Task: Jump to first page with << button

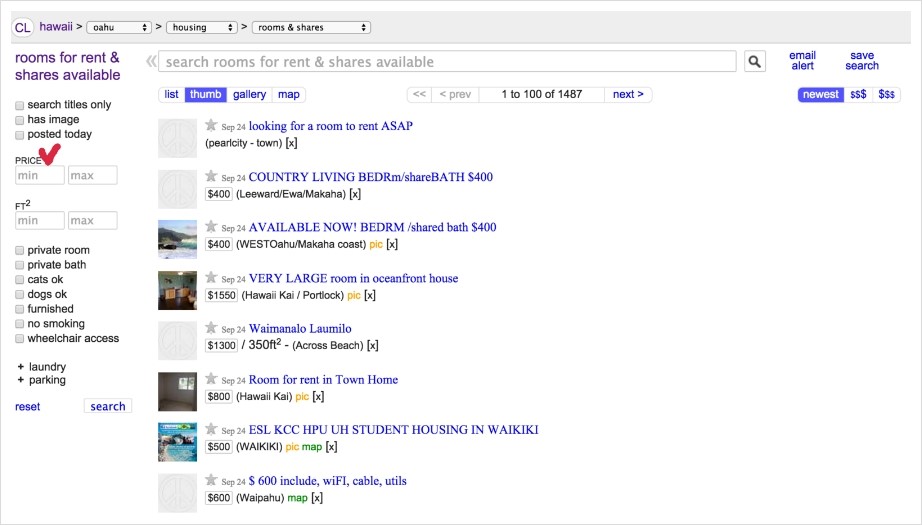Action: point(419,95)
